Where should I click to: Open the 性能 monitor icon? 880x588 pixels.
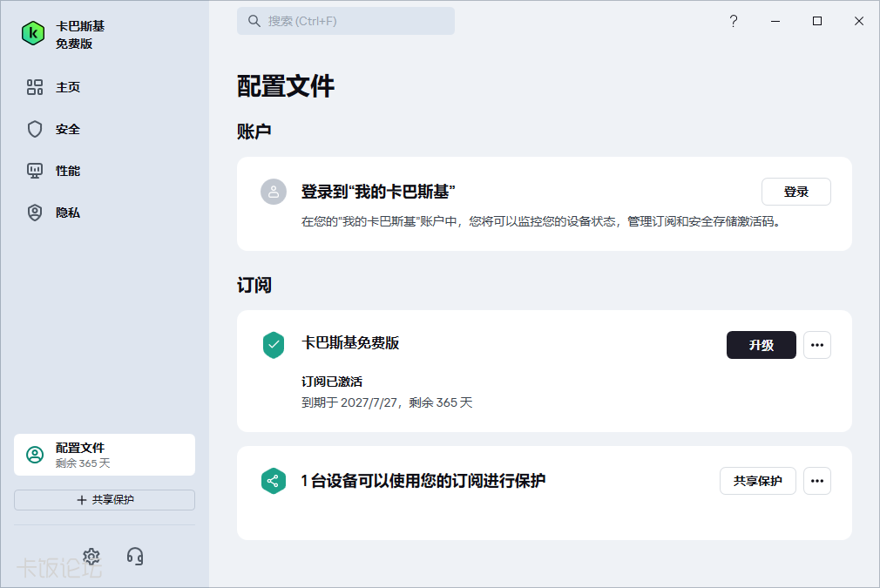coord(35,171)
